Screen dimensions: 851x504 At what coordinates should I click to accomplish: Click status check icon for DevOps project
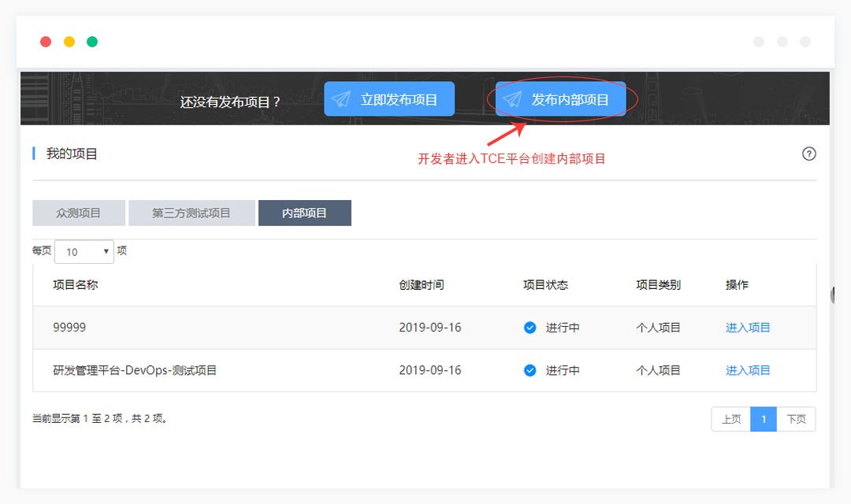click(530, 370)
